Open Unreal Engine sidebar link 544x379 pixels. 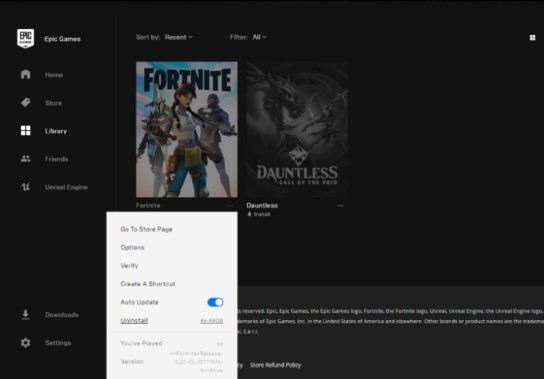pos(66,187)
